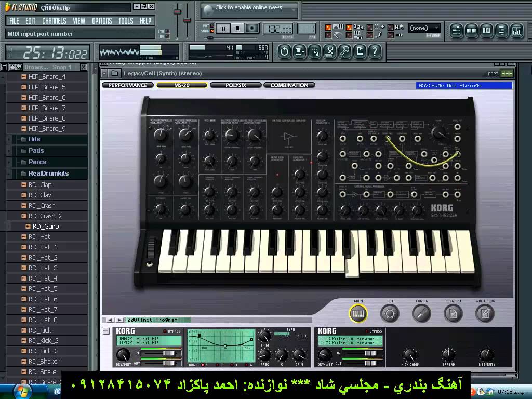The height and width of the screenshot is (399, 532).
Task: Open the audio editor scissors icon
Action: coord(329,52)
